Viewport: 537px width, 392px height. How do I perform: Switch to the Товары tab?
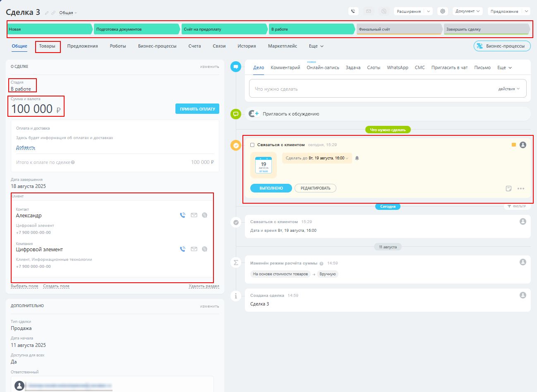coord(47,46)
